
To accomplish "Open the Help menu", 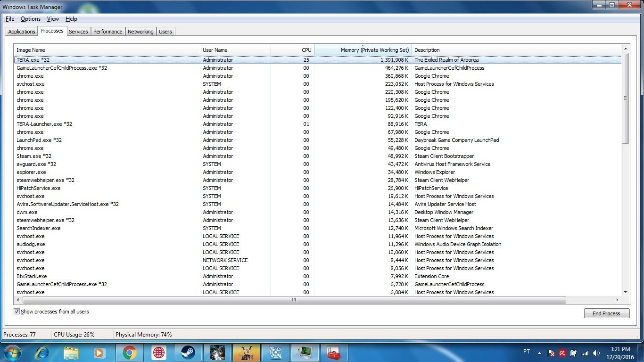I will (71, 19).
